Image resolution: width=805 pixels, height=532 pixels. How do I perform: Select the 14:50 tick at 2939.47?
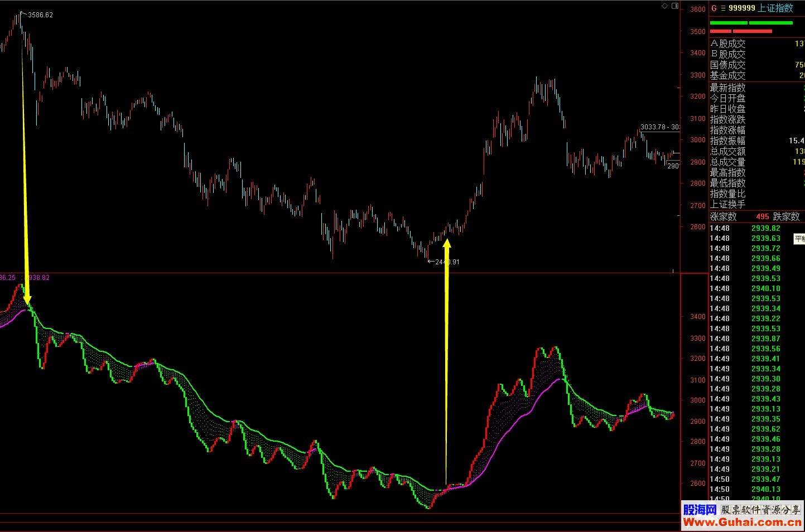757,479
